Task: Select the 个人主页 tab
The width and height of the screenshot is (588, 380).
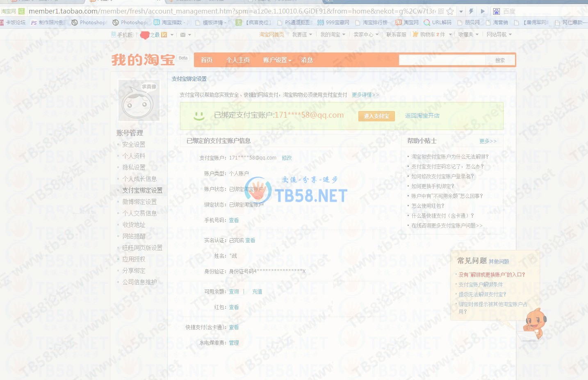Action: click(x=238, y=60)
